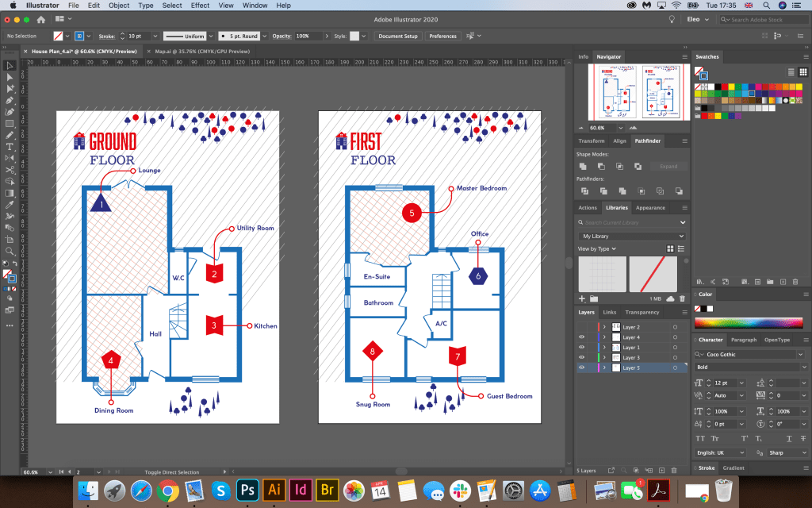This screenshot has width=812, height=508.
Task: Select the Direct Selection tool
Action: click(10, 77)
